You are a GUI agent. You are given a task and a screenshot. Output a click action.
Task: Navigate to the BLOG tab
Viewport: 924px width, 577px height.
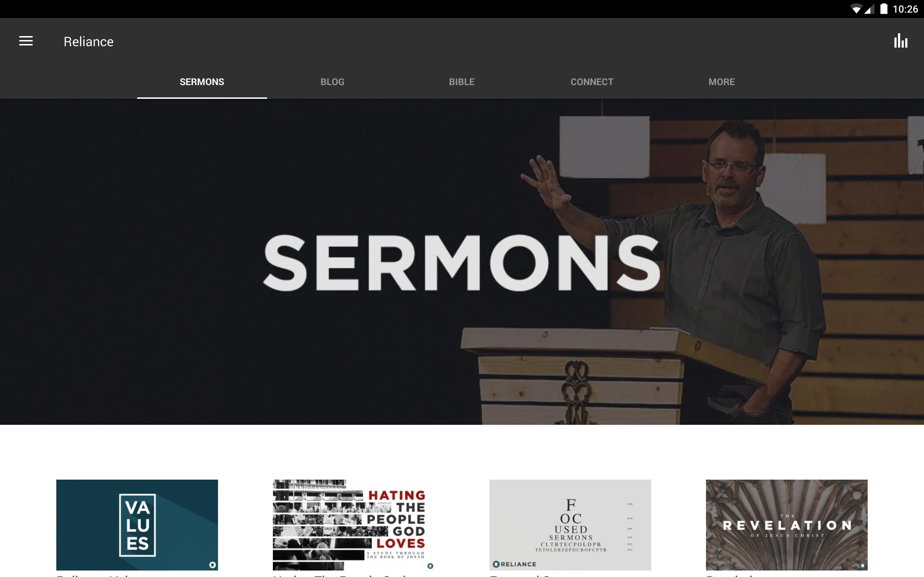coord(331,81)
